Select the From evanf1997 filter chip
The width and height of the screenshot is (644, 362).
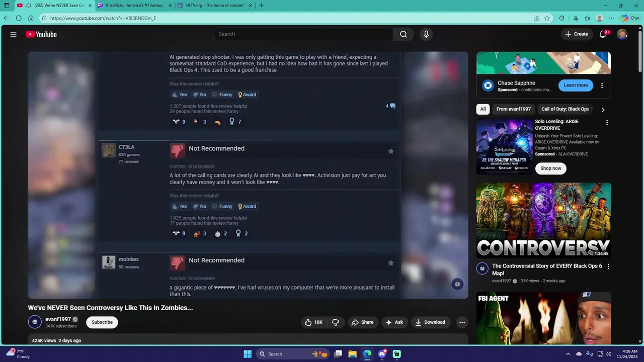tap(513, 109)
